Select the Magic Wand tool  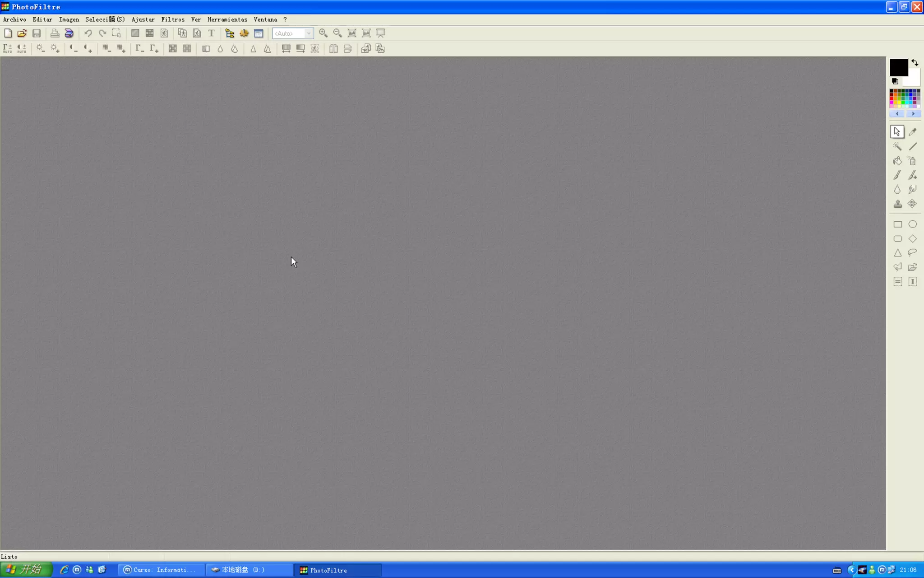pos(897,146)
